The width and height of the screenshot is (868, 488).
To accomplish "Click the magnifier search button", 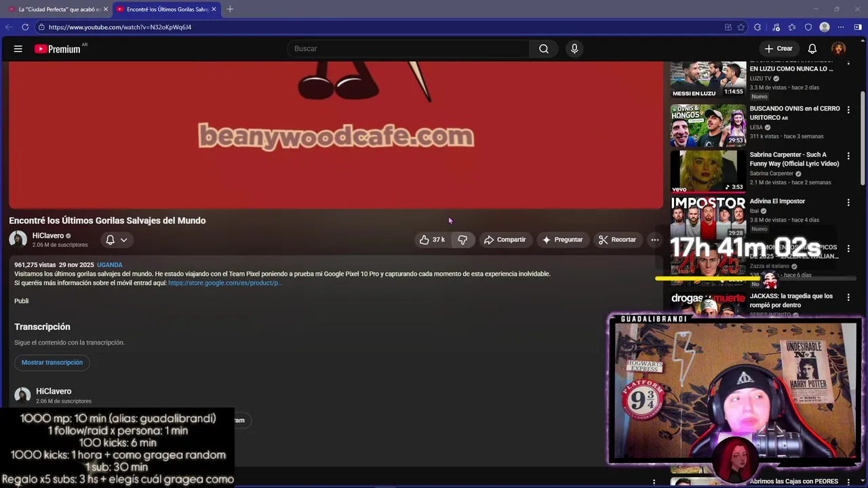I will pos(544,49).
